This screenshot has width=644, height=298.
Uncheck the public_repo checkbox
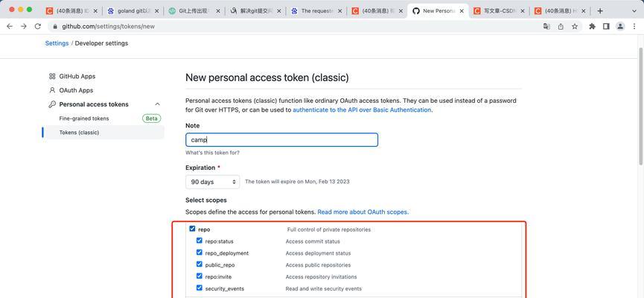200,264
